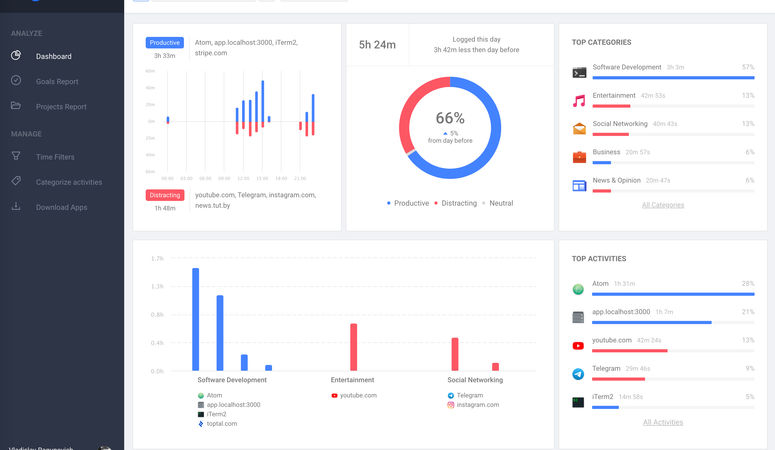Open the Projects Report page
775x450 pixels.
pos(62,106)
